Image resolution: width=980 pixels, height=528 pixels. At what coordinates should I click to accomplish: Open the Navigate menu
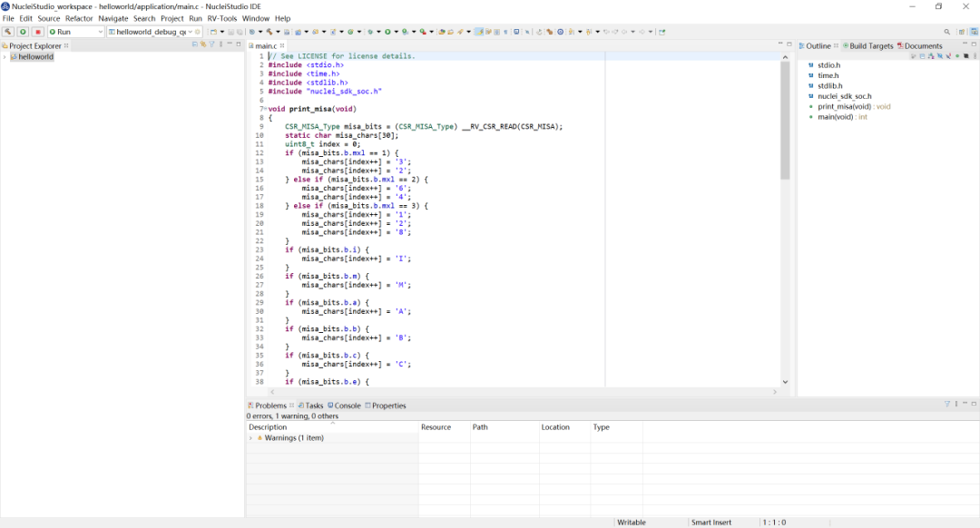[113, 19]
